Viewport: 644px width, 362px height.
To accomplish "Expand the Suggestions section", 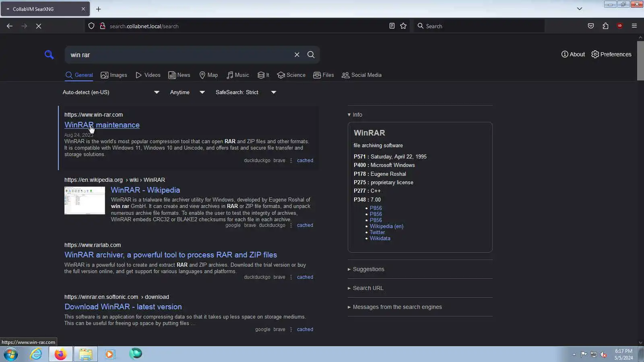I will [366, 269].
